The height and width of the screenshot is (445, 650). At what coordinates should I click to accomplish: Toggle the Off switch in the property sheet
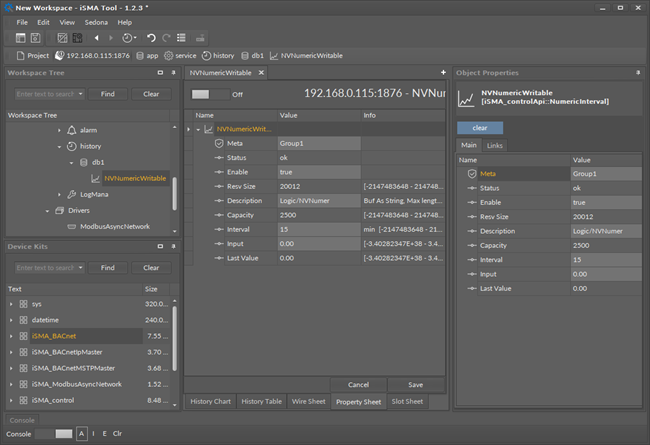(x=208, y=94)
